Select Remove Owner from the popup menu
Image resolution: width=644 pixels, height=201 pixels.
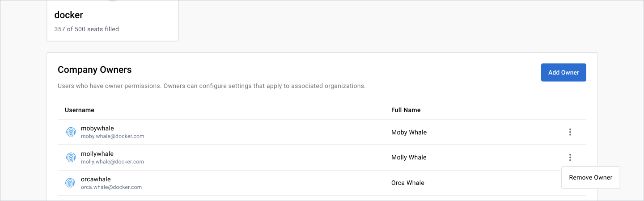point(590,177)
